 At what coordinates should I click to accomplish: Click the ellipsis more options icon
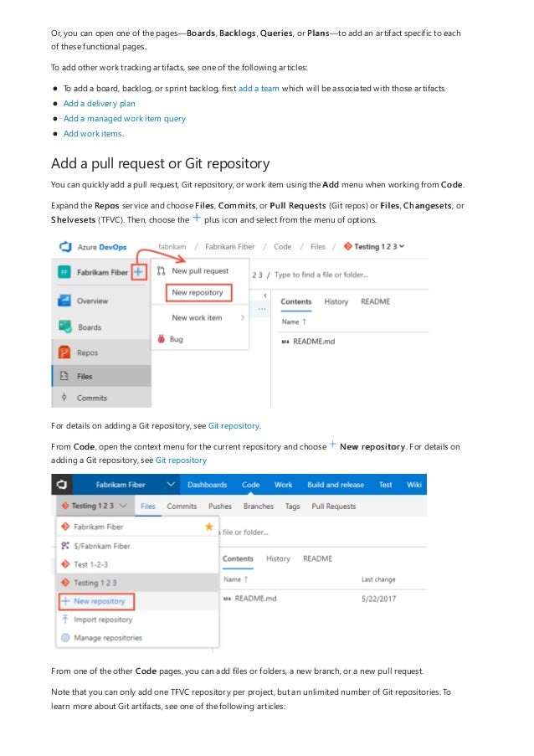(261, 309)
